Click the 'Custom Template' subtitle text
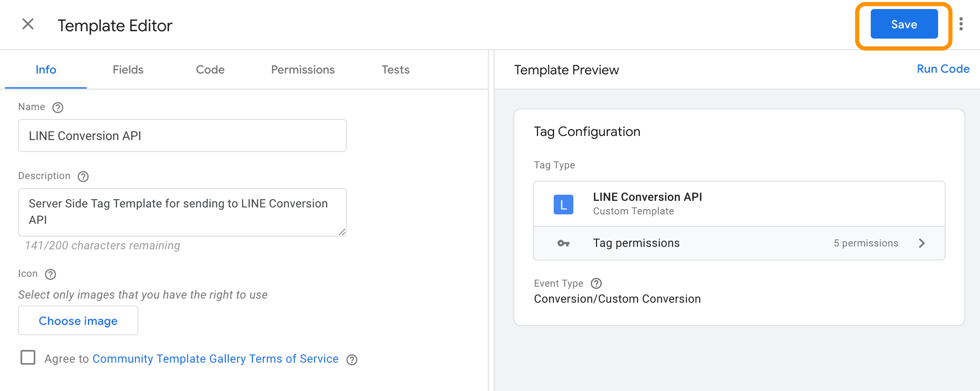Image resolution: width=980 pixels, height=391 pixels. [633, 211]
